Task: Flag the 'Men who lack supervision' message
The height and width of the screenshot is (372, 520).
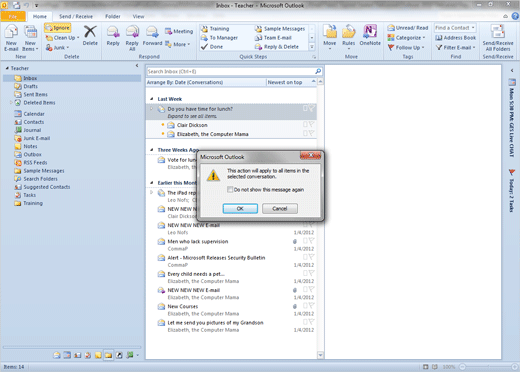Action: coord(311,241)
